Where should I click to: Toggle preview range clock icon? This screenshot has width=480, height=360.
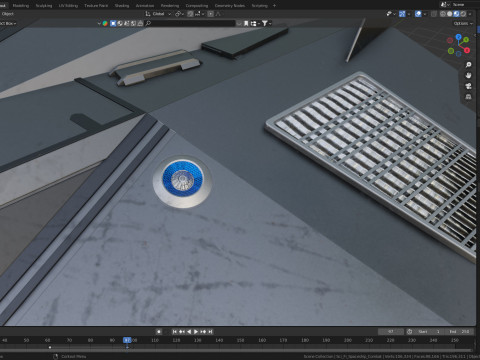pos(409,332)
